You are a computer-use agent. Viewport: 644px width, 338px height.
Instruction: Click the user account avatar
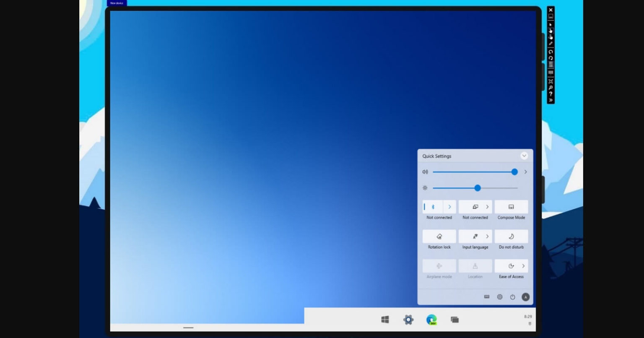[x=525, y=297]
